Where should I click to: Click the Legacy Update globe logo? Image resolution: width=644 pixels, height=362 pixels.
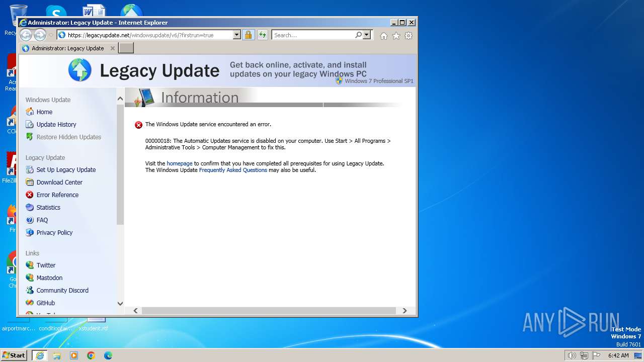[x=80, y=70]
